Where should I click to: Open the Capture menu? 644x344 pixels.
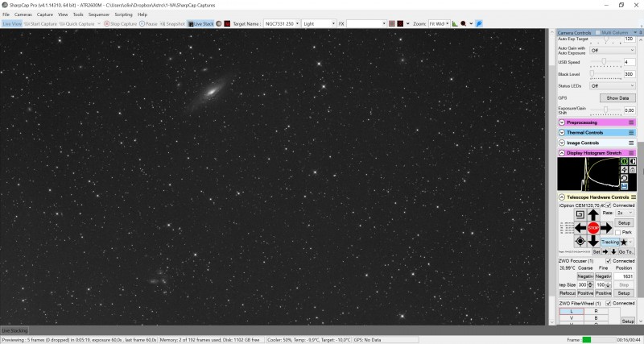point(45,15)
